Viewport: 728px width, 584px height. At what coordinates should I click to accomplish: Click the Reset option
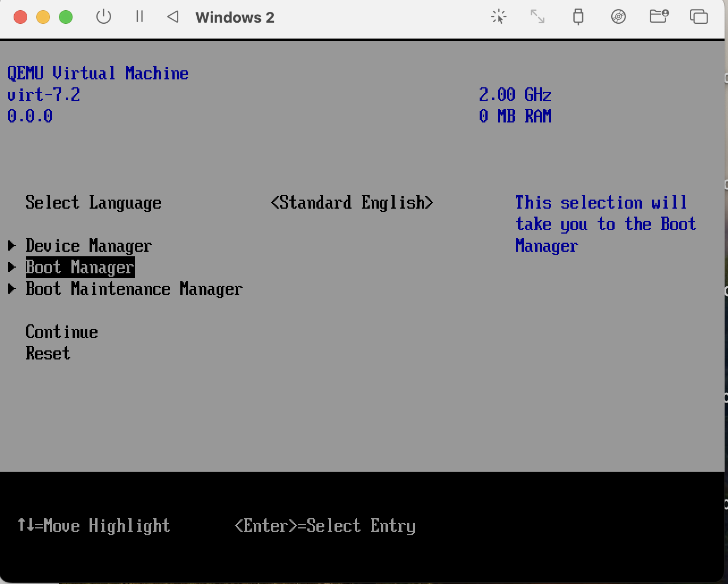(x=48, y=353)
